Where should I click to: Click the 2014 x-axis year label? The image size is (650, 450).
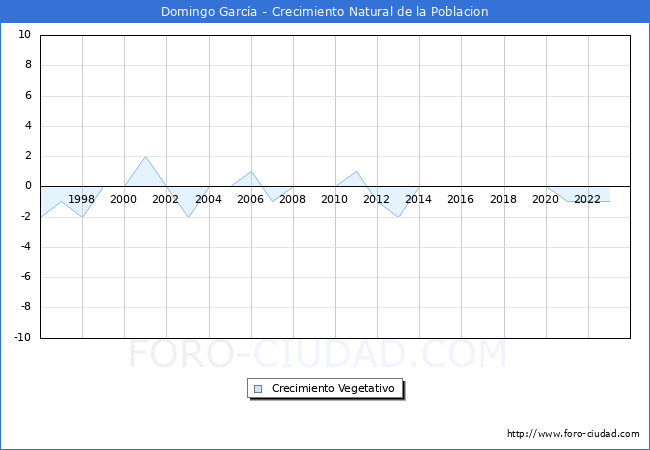tap(418, 199)
